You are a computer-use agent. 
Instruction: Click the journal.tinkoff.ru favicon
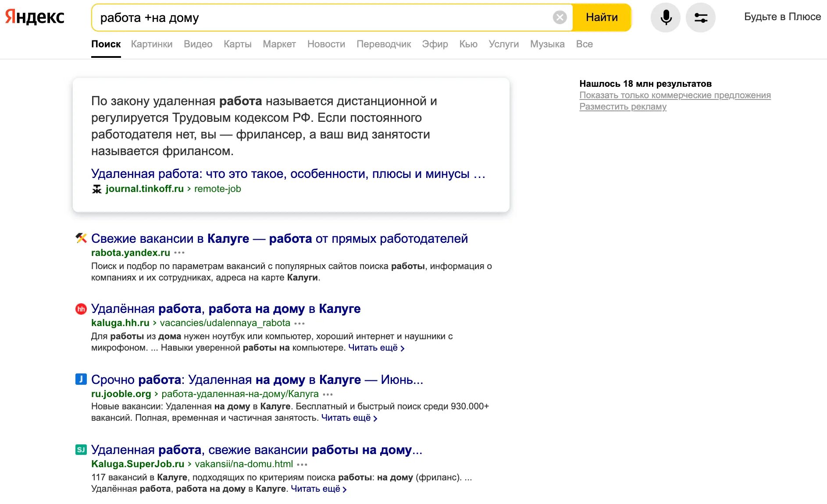click(x=96, y=189)
